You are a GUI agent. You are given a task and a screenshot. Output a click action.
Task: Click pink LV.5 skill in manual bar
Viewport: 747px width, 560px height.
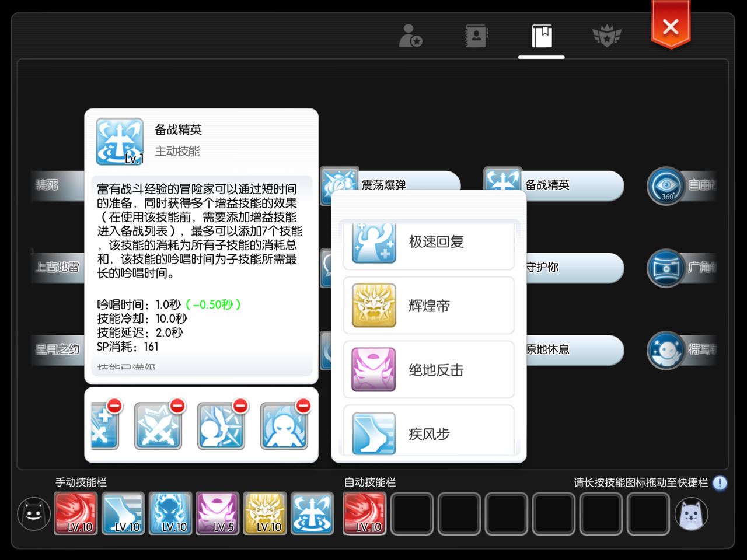pyautogui.click(x=218, y=513)
